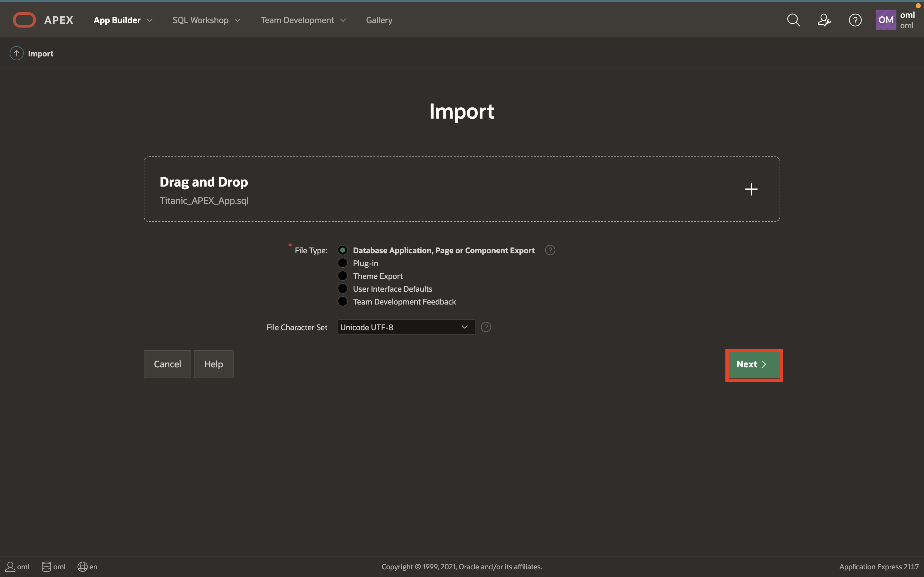Select the Plug-in file type
The image size is (924, 577).
(x=343, y=263)
